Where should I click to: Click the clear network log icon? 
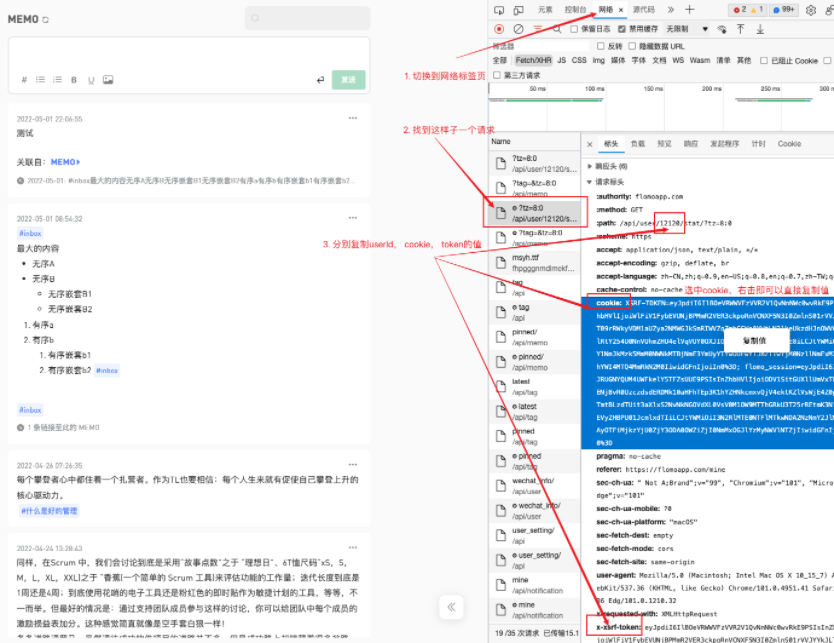click(x=516, y=29)
